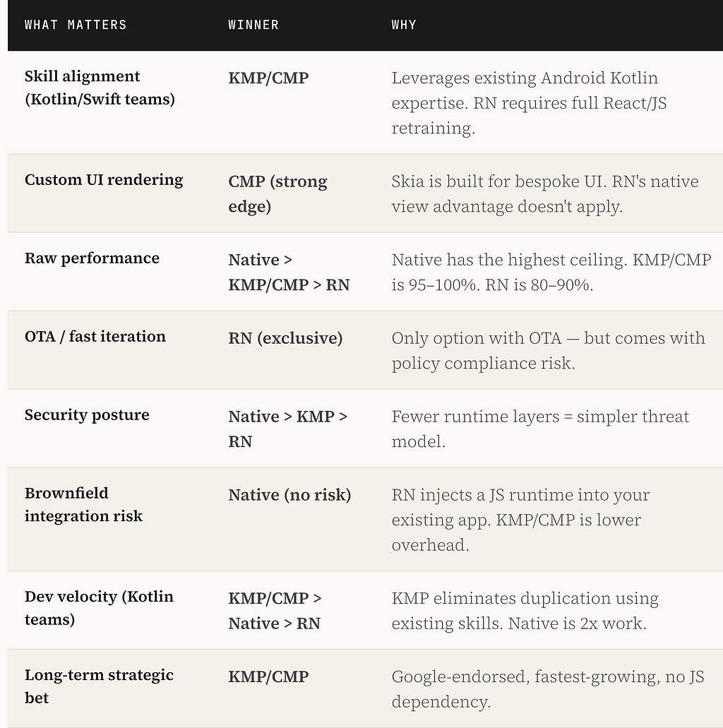Click the WHY column header
Image resolution: width=723 pixels, height=728 pixels.
[404, 25]
